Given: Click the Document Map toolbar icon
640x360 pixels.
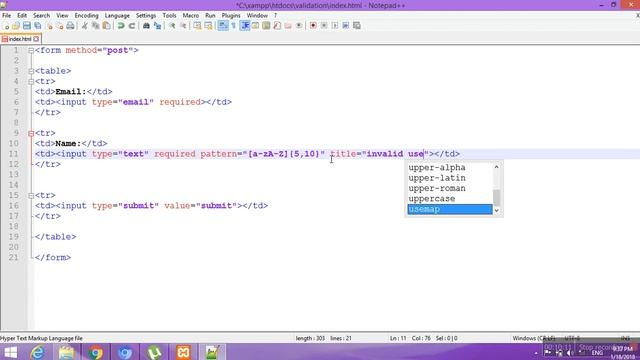Looking at the screenshot, I should click(266, 26).
